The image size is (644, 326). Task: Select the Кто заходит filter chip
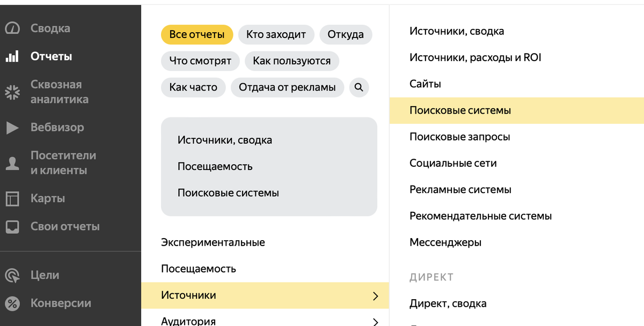[276, 35]
